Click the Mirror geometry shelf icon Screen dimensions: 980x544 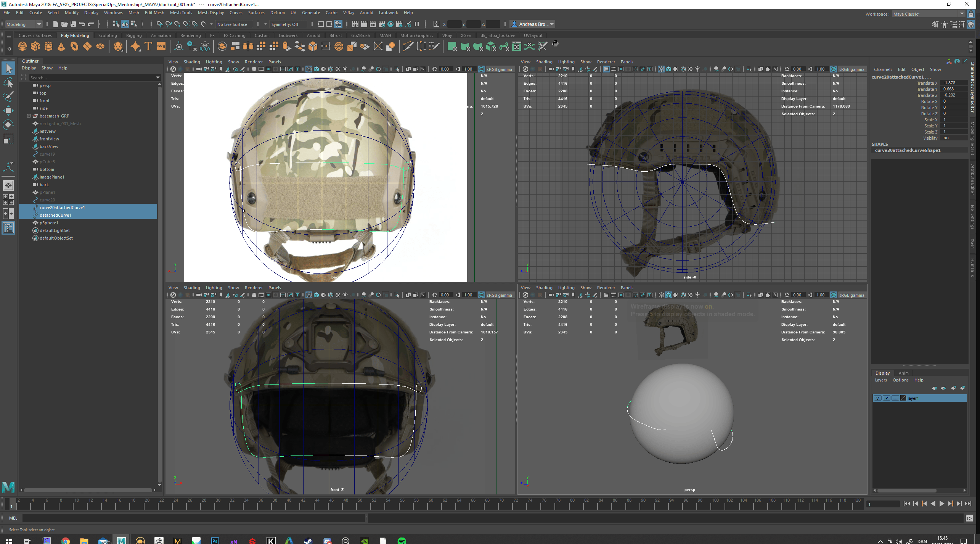click(248, 47)
